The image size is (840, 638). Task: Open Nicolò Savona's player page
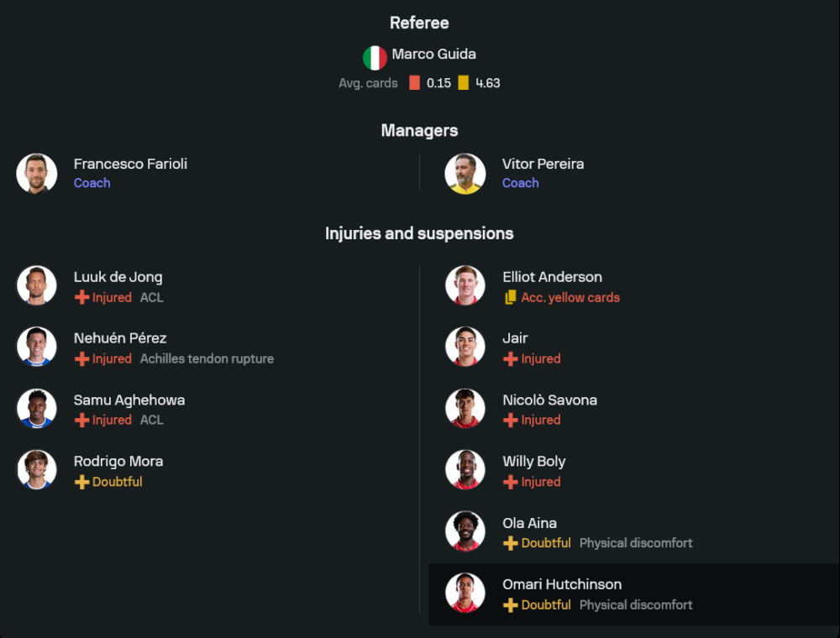[549, 400]
